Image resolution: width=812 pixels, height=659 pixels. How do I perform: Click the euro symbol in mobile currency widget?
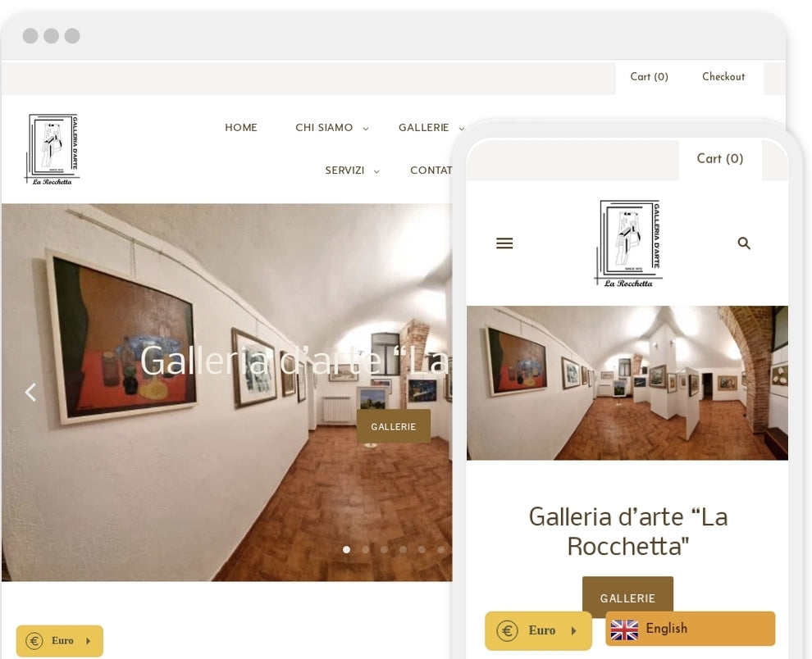point(507,630)
